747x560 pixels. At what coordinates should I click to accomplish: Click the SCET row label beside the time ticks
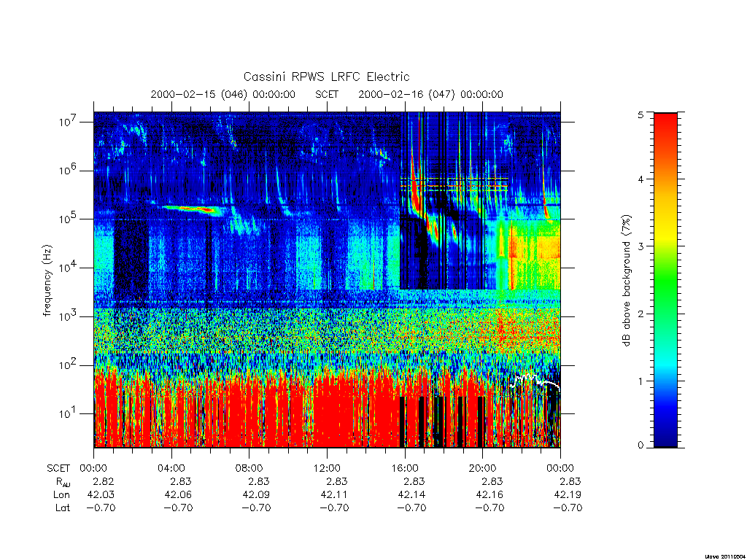[58, 468]
